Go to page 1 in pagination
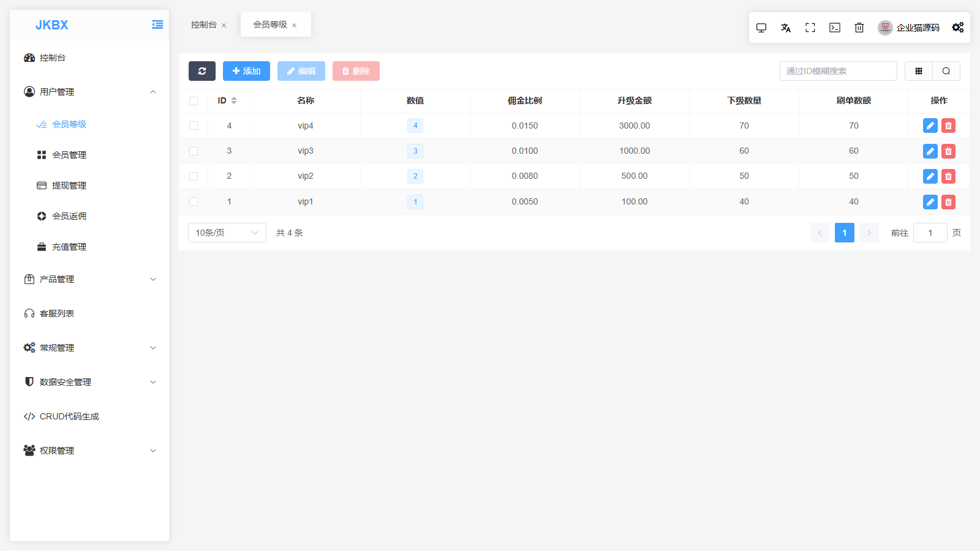Image resolution: width=980 pixels, height=551 pixels. pos(844,233)
